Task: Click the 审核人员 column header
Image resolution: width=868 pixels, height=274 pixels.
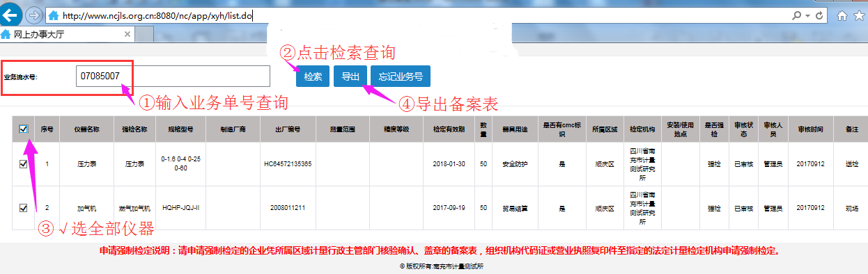Action: (773, 129)
